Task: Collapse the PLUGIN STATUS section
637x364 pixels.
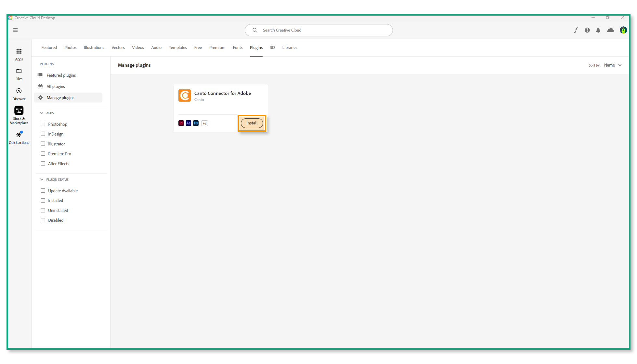Action: pos(42,179)
